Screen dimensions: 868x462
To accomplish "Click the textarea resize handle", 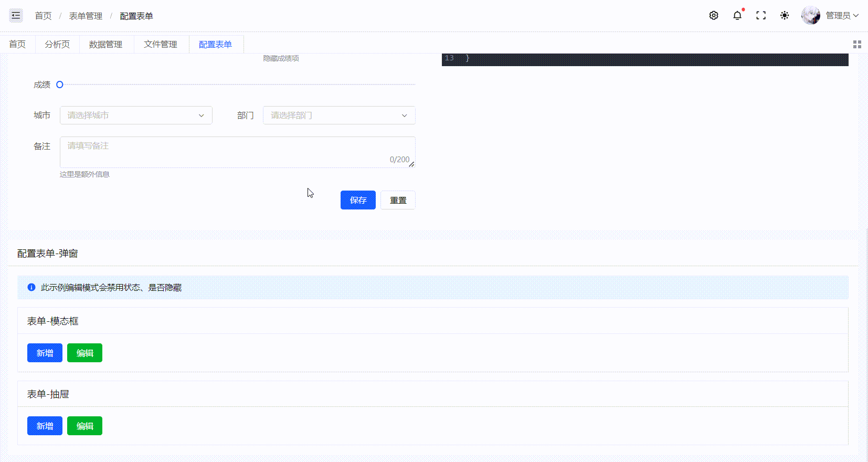I will [x=411, y=164].
